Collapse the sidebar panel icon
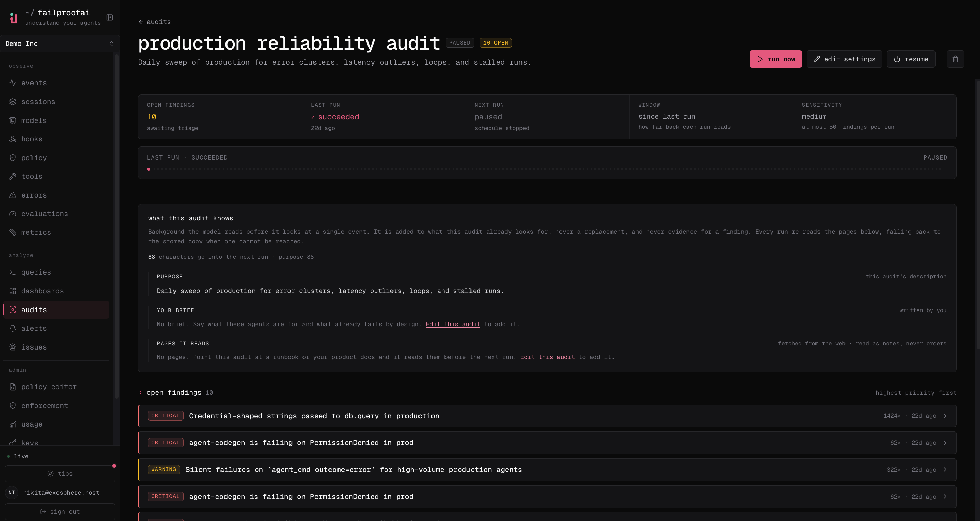 tap(109, 17)
